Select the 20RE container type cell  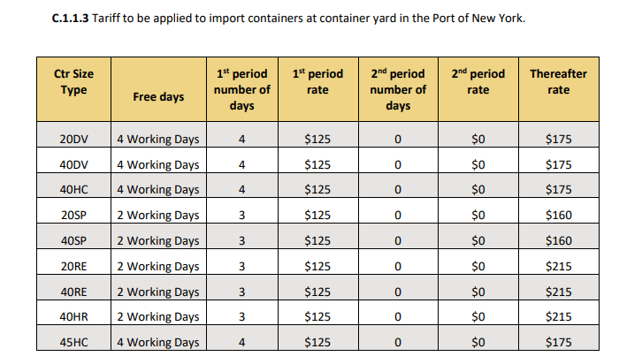(74, 266)
